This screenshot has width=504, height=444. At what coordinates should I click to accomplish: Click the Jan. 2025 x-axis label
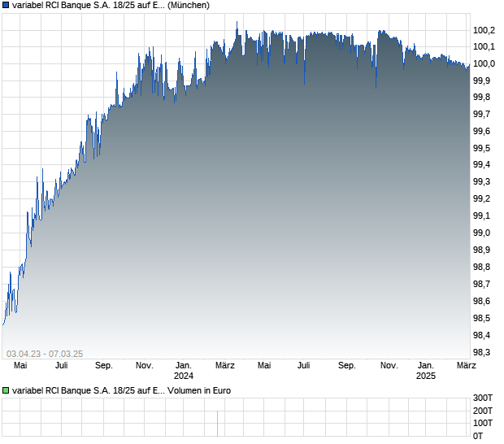[x=426, y=371]
